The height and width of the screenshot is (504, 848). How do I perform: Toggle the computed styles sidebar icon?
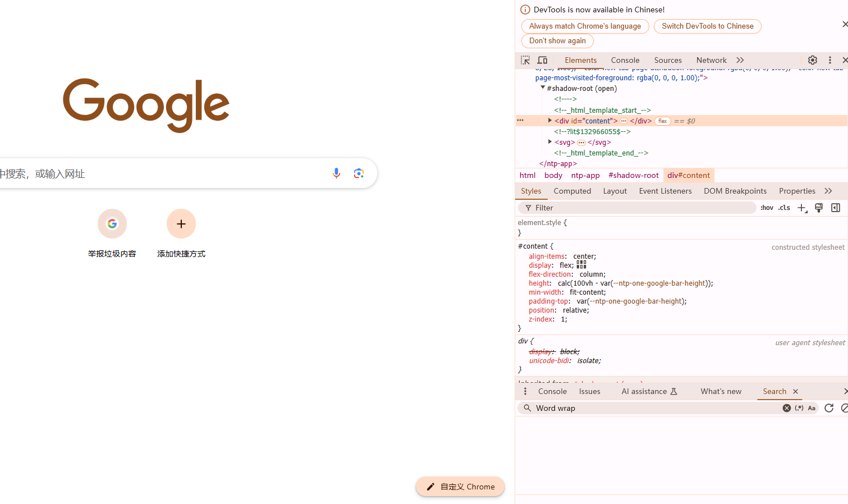(x=836, y=208)
